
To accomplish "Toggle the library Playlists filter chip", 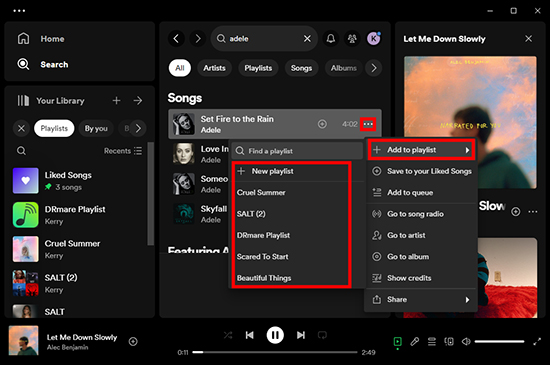I will 54,128.
